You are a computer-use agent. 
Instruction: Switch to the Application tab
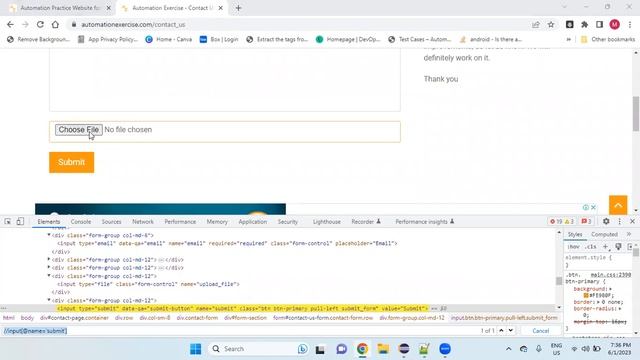pos(253,222)
